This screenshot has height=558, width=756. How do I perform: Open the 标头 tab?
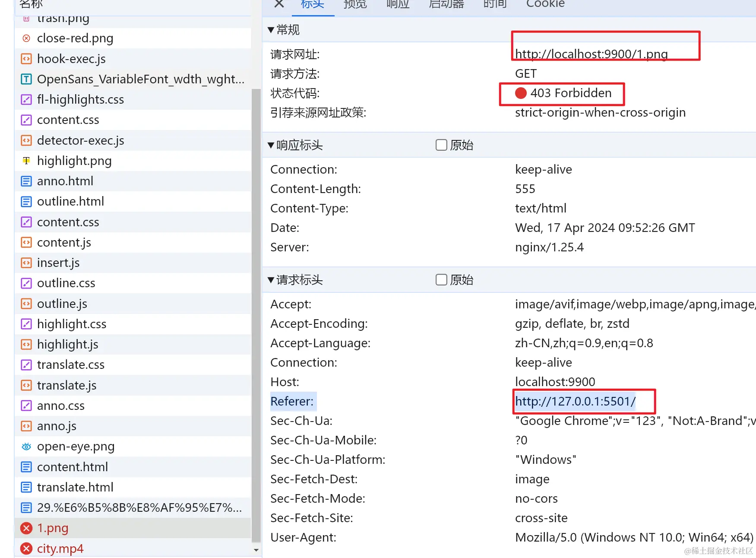(x=312, y=5)
